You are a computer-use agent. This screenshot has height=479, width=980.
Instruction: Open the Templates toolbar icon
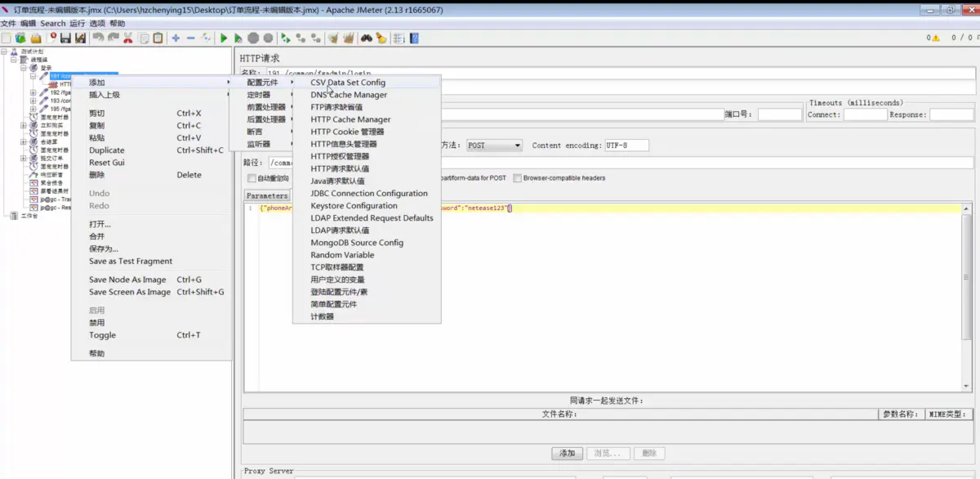point(20,38)
